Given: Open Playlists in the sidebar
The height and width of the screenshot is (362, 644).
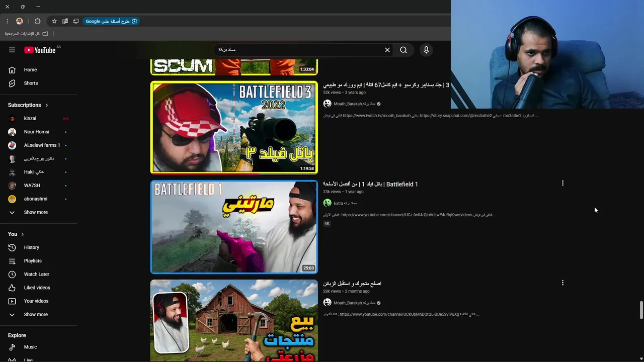Looking at the screenshot, I should 39,261.
